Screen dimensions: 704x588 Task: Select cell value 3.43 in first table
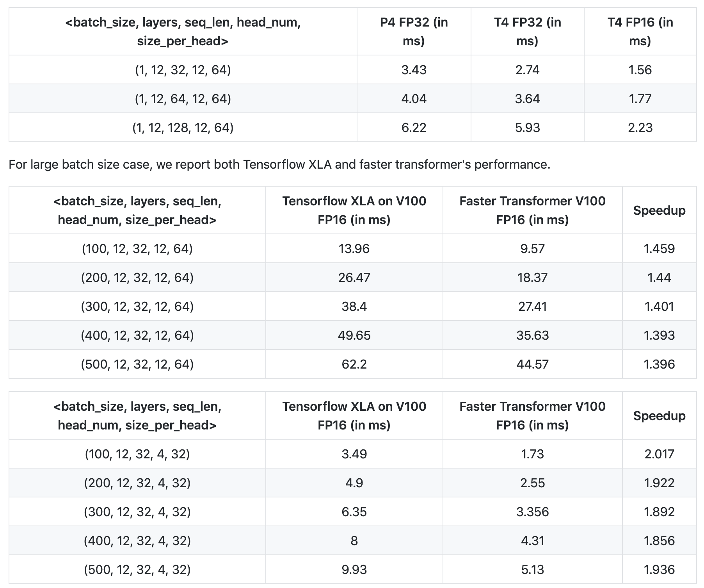point(414,70)
